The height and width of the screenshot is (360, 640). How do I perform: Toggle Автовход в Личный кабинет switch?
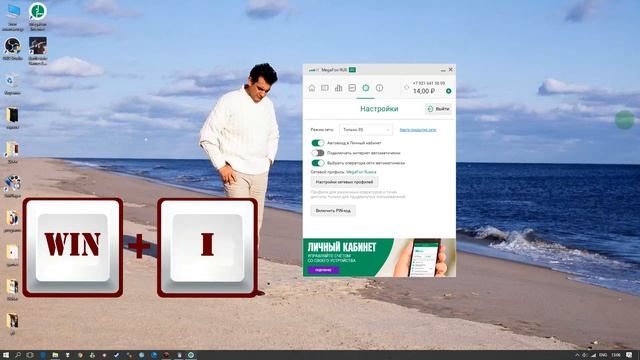pyautogui.click(x=318, y=143)
